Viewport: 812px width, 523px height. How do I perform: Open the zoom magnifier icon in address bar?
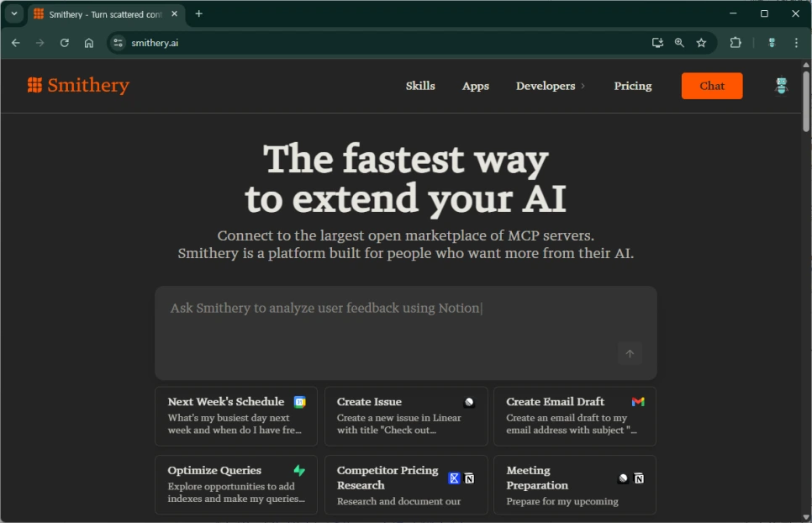point(679,43)
